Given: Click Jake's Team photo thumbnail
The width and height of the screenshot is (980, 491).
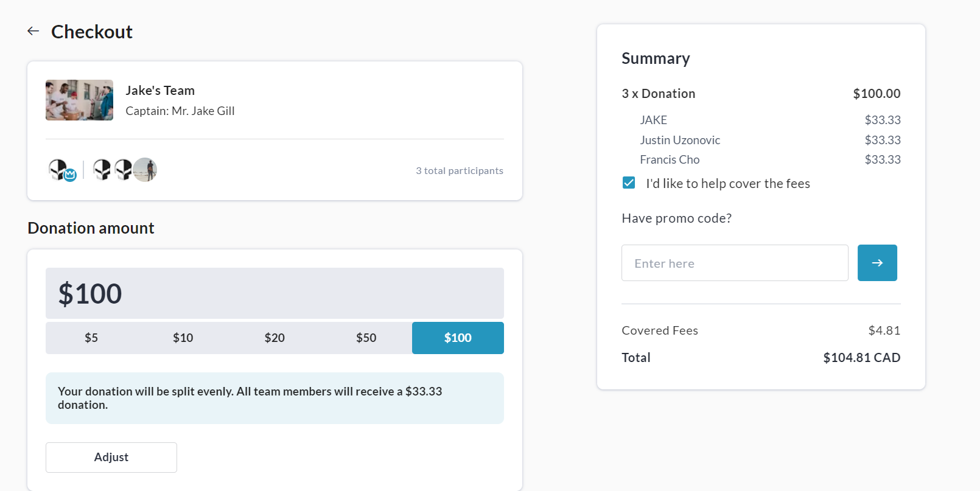Looking at the screenshot, I should 79,100.
